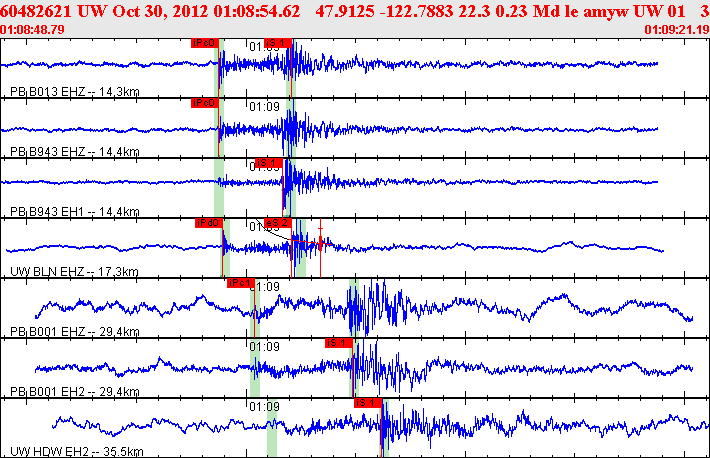710x458 pixels.
Task: Select the iS 1 pick on B943 EH1 trace
Action: pyautogui.click(x=269, y=163)
